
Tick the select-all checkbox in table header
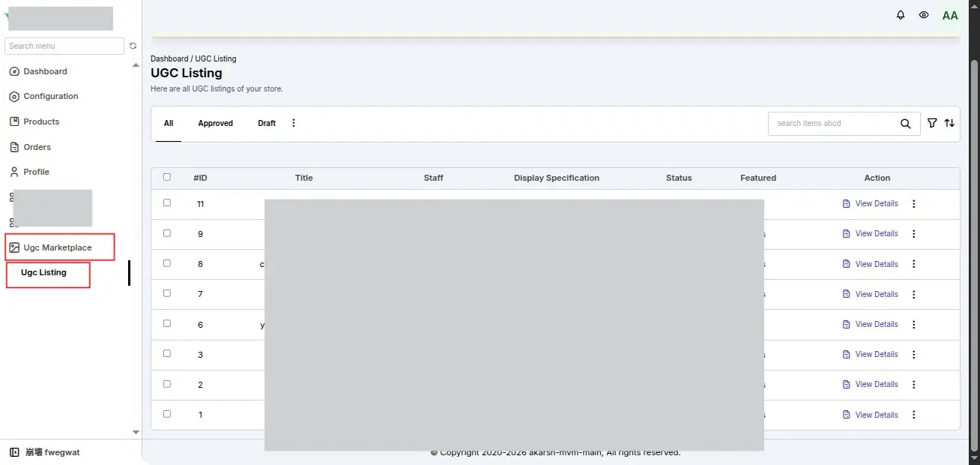167,177
